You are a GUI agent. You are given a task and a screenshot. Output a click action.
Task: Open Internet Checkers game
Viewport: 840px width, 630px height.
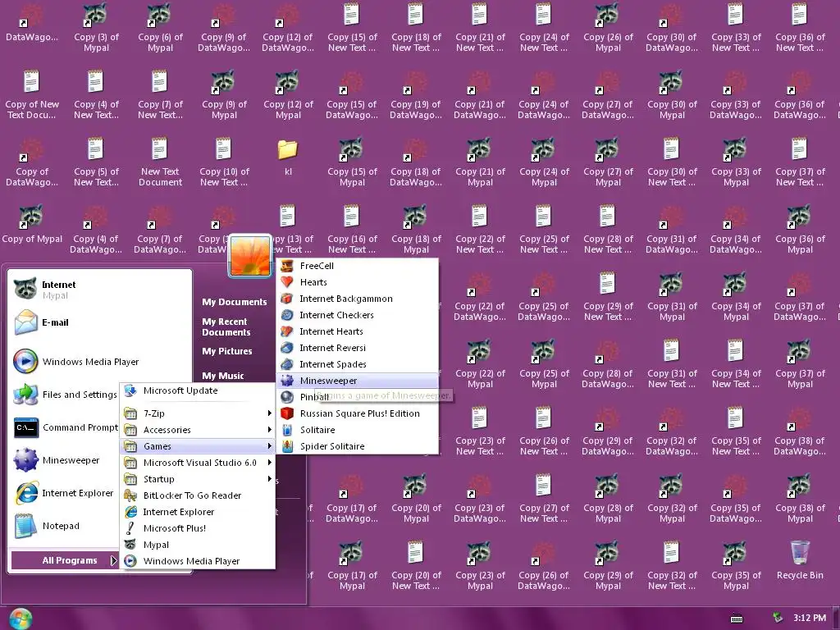358,315
